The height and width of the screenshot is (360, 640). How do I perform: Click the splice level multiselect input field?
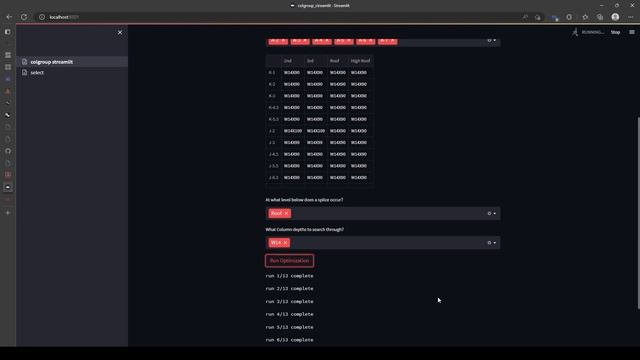383,213
